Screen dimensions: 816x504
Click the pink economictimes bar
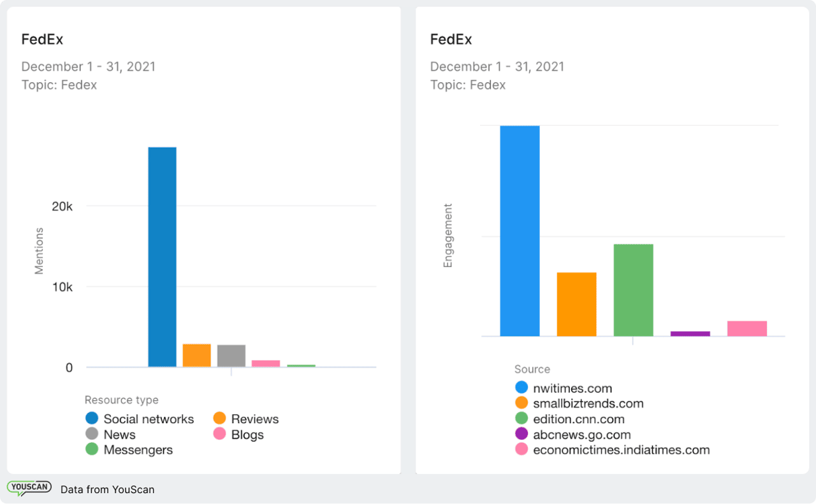tap(747, 328)
